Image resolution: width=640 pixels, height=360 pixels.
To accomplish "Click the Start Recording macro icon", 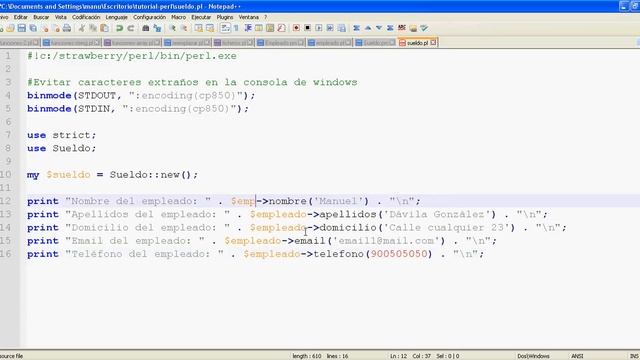I will click(x=296, y=28).
